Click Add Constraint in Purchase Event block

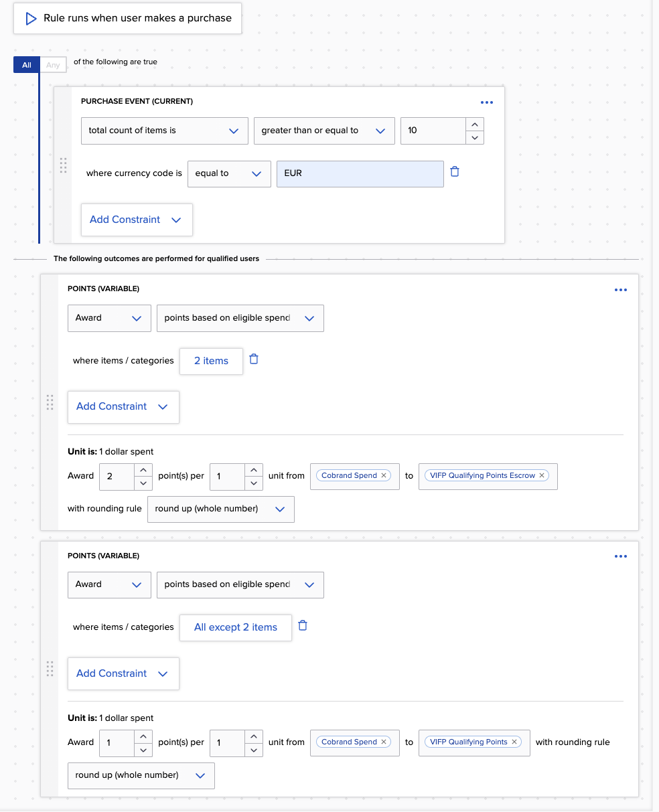pos(136,220)
